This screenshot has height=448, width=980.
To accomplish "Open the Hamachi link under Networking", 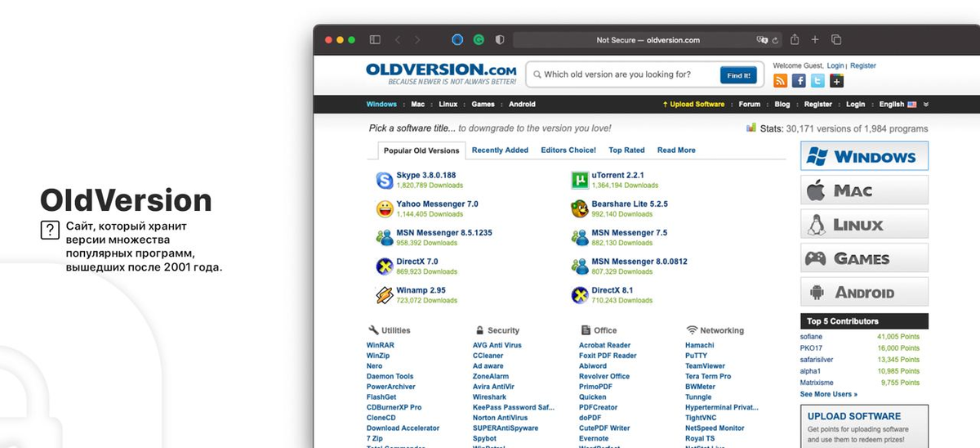I will point(699,346).
